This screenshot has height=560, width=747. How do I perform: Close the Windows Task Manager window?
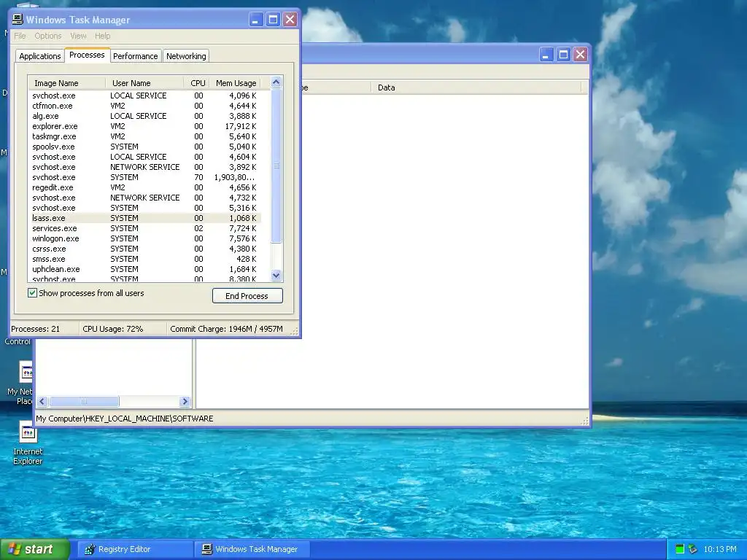[x=290, y=20]
